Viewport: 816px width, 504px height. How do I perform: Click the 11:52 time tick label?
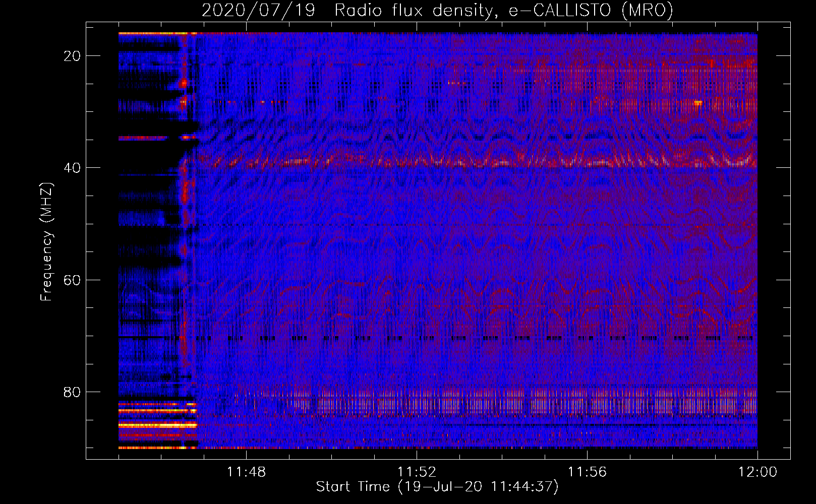point(417,472)
